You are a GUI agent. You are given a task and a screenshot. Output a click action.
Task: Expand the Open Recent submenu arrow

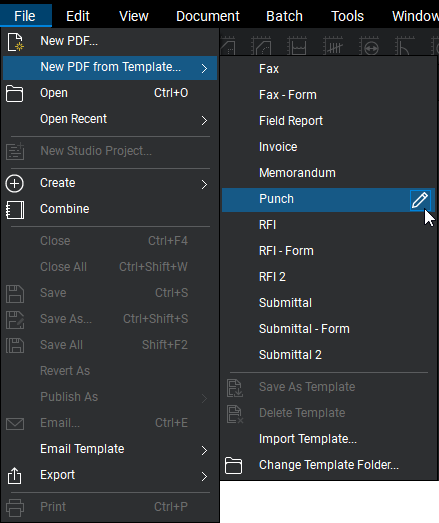(x=204, y=120)
